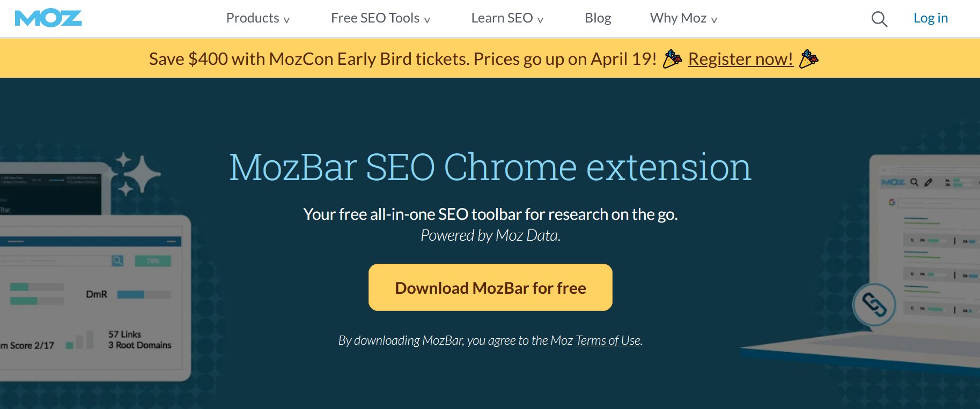This screenshot has width=980, height=409.
Task: Click the Log in link
Action: [x=931, y=18]
